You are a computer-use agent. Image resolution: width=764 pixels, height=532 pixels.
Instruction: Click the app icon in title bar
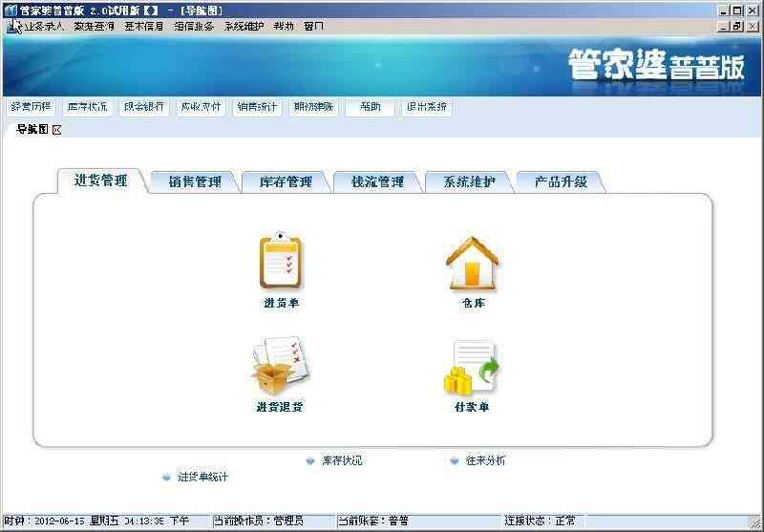[x=10, y=10]
